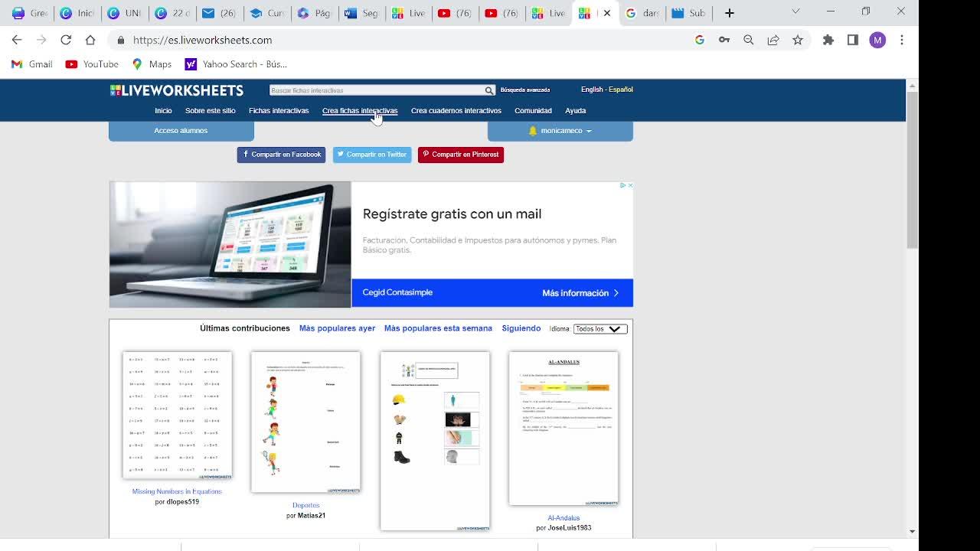
Task: Visit author dlopes519 profile
Action: 183,502
